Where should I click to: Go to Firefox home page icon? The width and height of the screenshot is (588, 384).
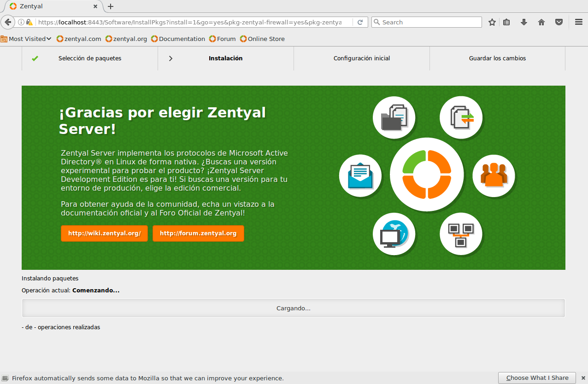tap(541, 22)
